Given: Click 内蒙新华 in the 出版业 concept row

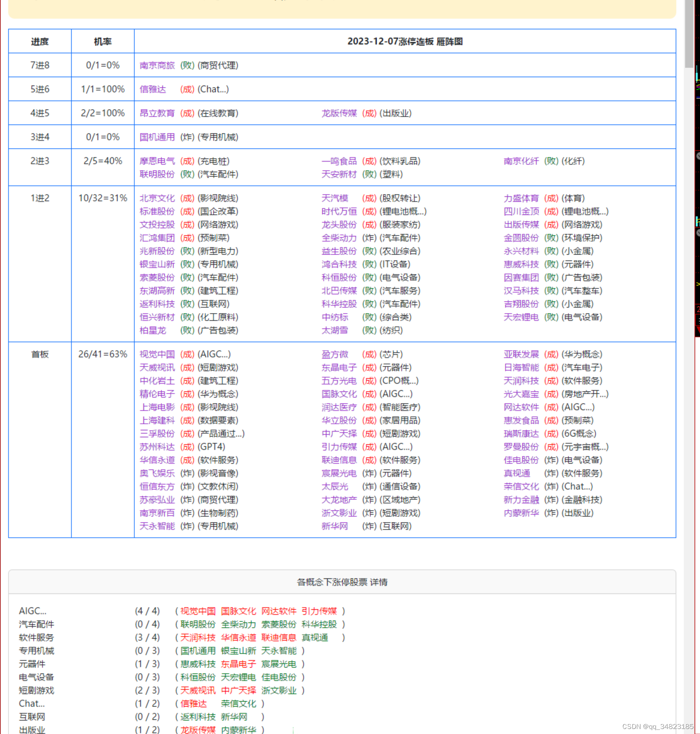Looking at the screenshot, I should click(x=238, y=730).
